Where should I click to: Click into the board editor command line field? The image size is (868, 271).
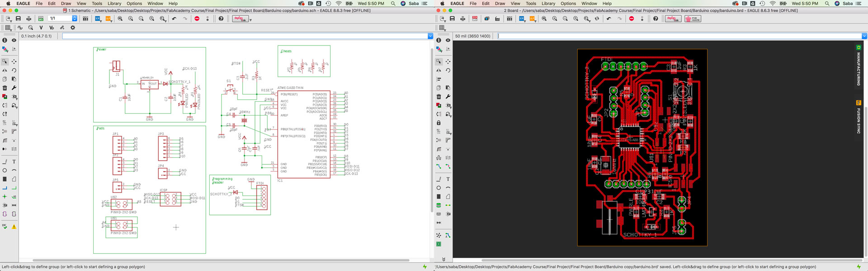(x=678, y=36)
